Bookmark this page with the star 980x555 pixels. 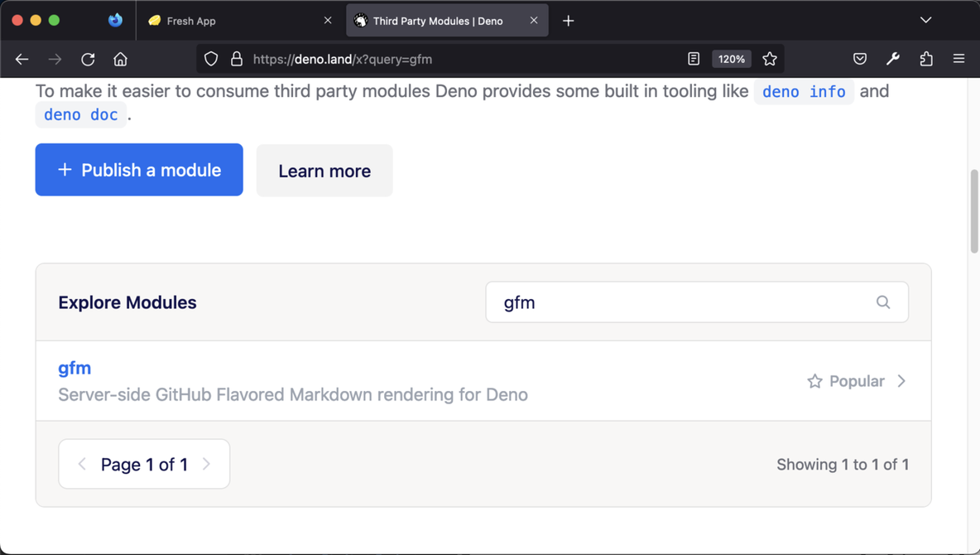[770, 59]
